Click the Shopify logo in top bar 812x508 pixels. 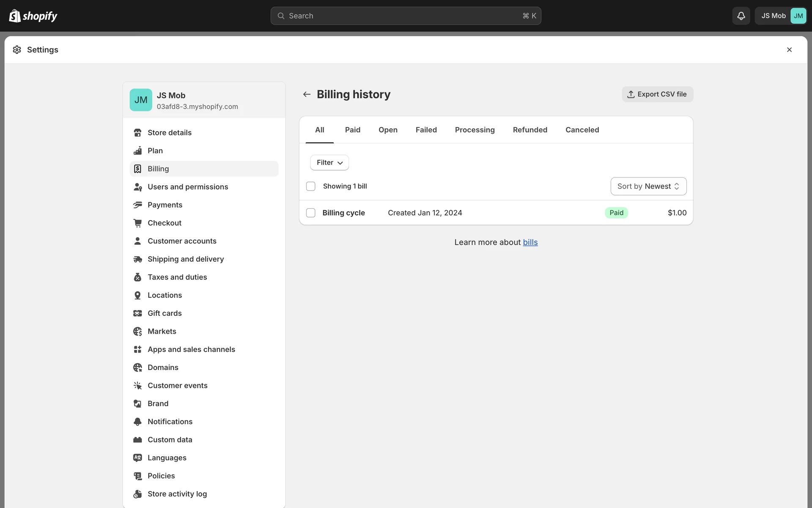(33, 16)
